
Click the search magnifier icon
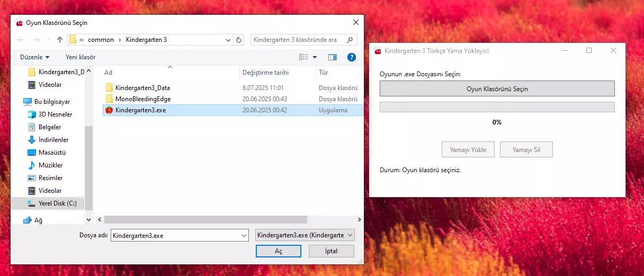[350, 40]
